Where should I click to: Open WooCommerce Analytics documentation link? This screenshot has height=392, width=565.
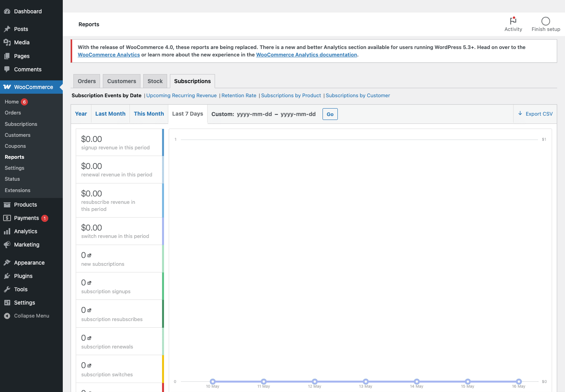[x=306, y=55]
